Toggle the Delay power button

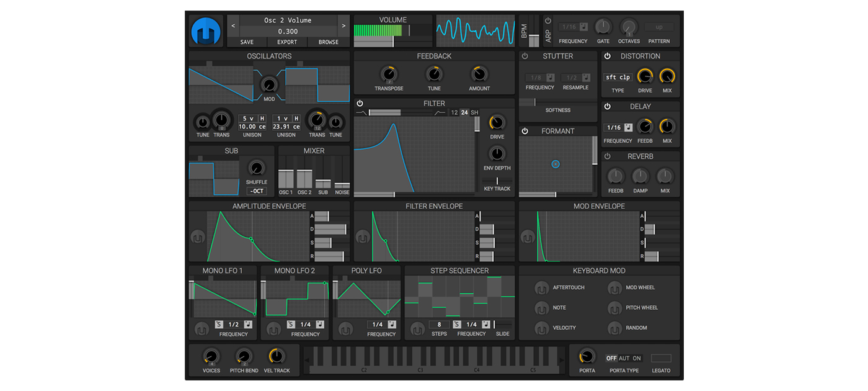(608, 106)
